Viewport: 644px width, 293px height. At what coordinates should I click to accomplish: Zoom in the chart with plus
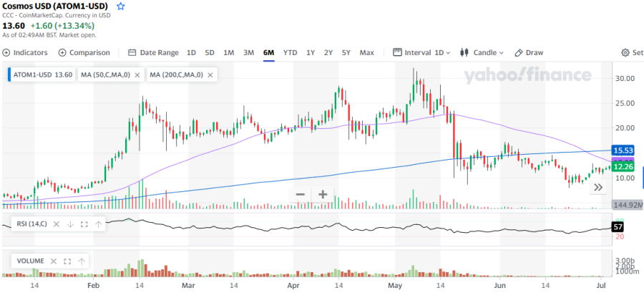point(323,194)
